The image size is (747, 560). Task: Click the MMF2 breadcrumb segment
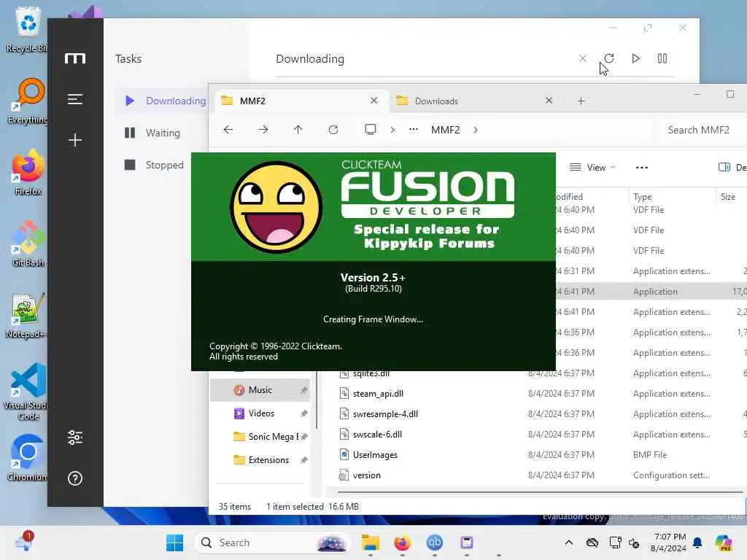(446, 130)
